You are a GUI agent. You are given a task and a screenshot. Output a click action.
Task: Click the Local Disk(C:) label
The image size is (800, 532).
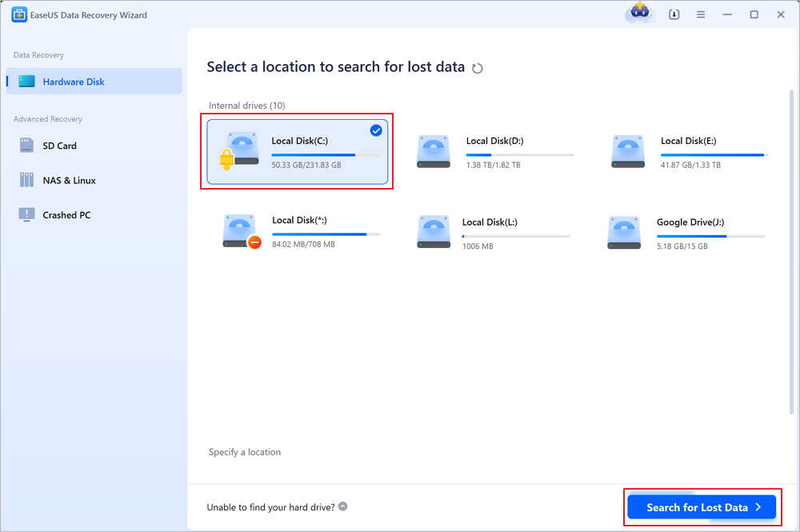click(x=299, y=141)
